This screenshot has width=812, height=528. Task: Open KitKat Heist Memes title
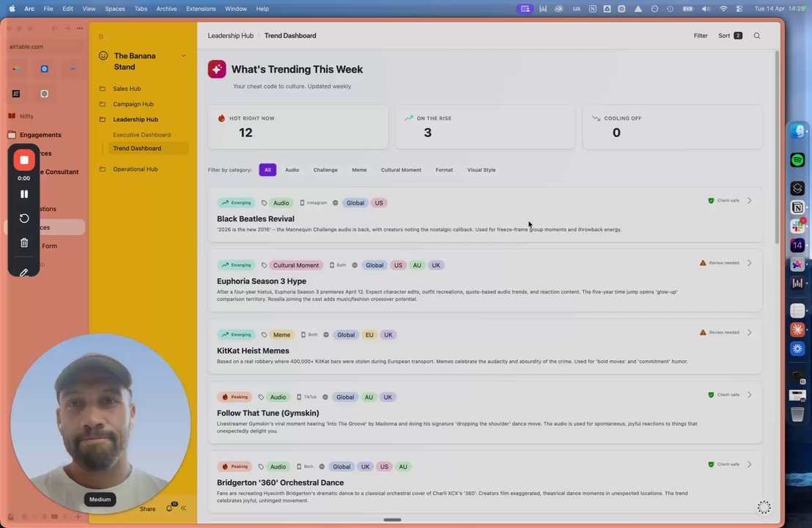pos(253,351)
